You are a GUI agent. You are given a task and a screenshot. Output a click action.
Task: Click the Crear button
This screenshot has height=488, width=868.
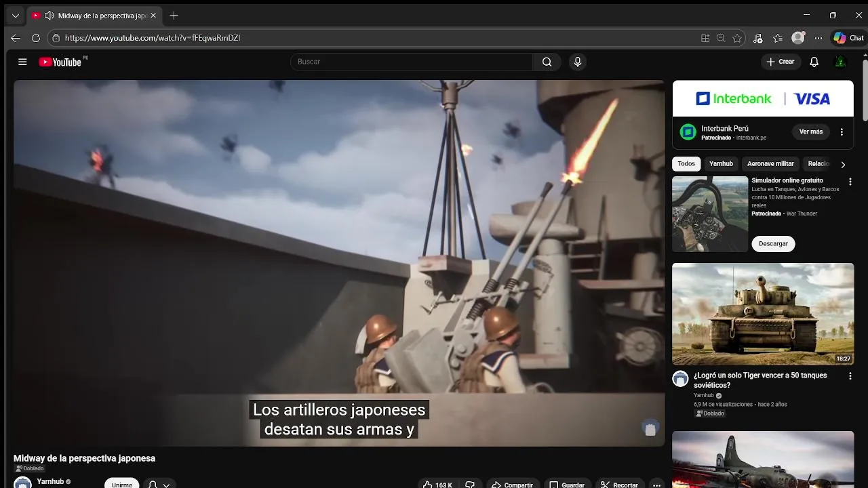[780, 62]
